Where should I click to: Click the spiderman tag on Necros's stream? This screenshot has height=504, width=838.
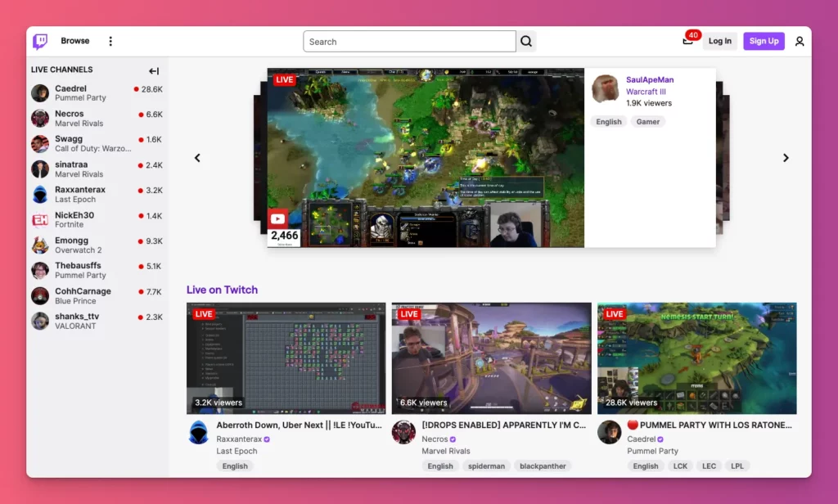tap(486, 466)
